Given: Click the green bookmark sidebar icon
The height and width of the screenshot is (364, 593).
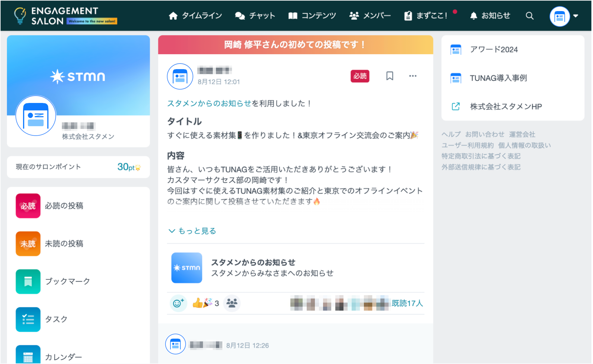Looking at the screenshot, I should point(28,281).
